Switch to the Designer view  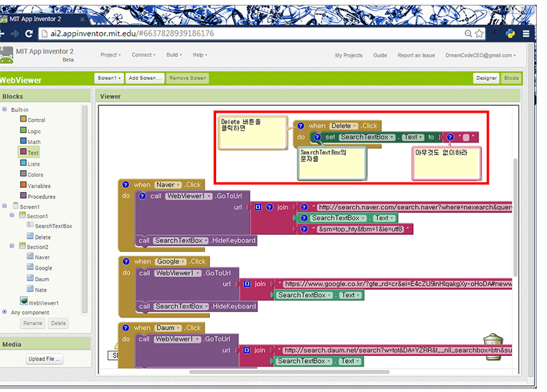click(486, 78)
